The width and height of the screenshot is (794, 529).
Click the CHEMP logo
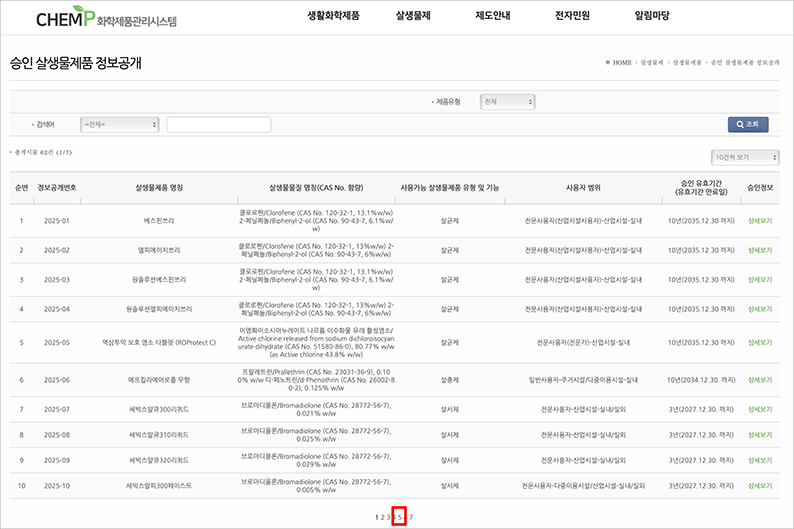click(x=79, y=18)
